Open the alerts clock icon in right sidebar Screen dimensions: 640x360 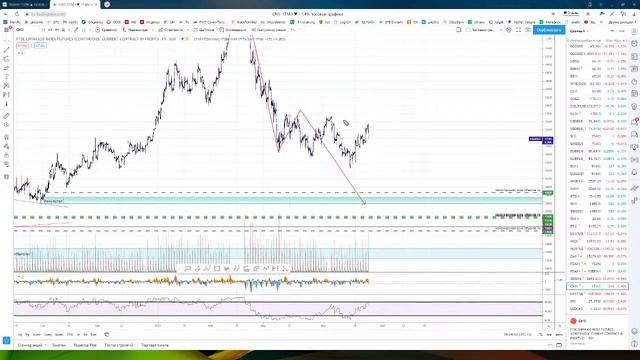634,44
